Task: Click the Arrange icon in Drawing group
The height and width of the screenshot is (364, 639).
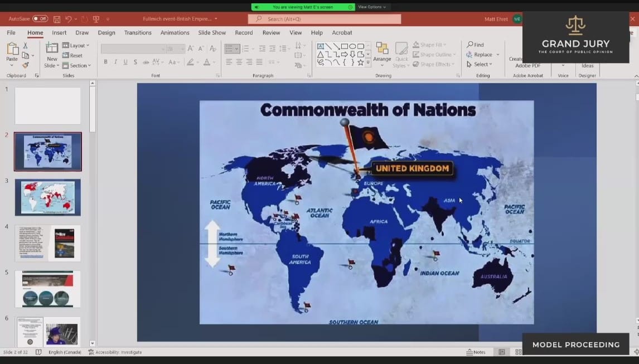Action: [382, 50]
